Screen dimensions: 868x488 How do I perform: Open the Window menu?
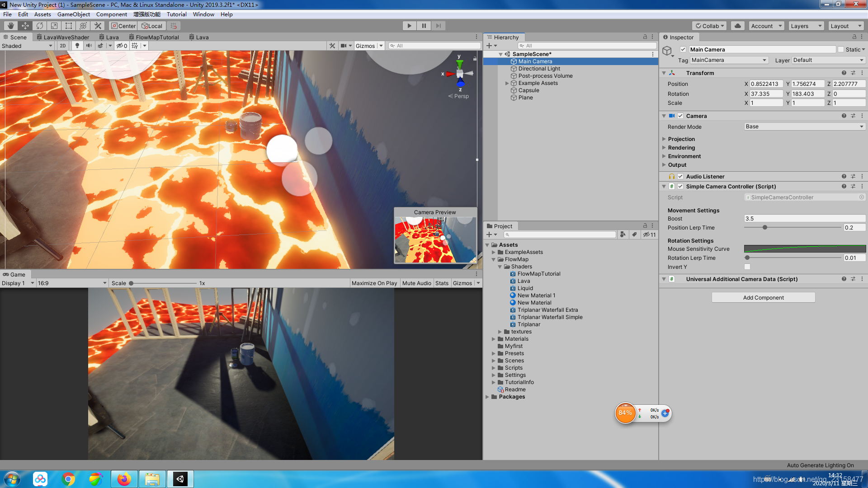pyautogui.click(x=203, y=14)
